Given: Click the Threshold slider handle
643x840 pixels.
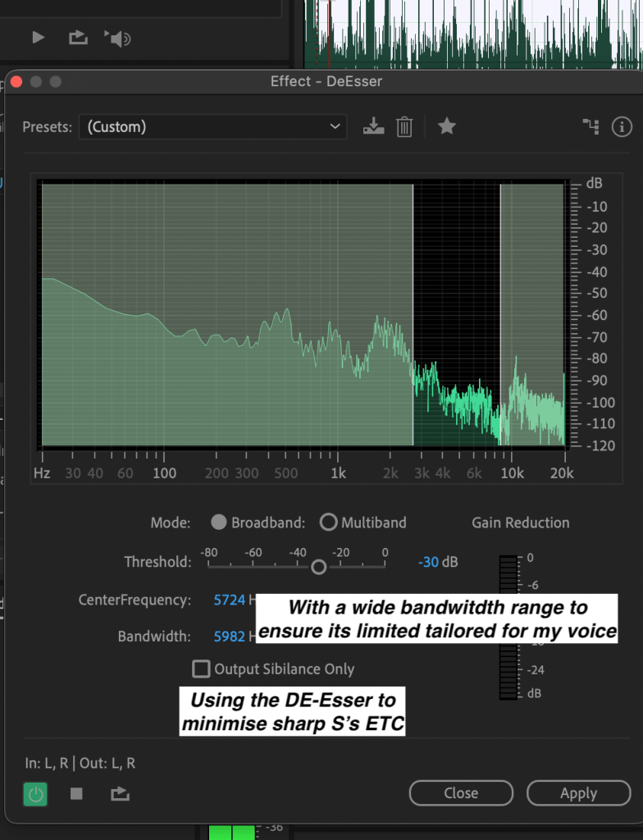Looking at the screenshot, I should [318, 567].
